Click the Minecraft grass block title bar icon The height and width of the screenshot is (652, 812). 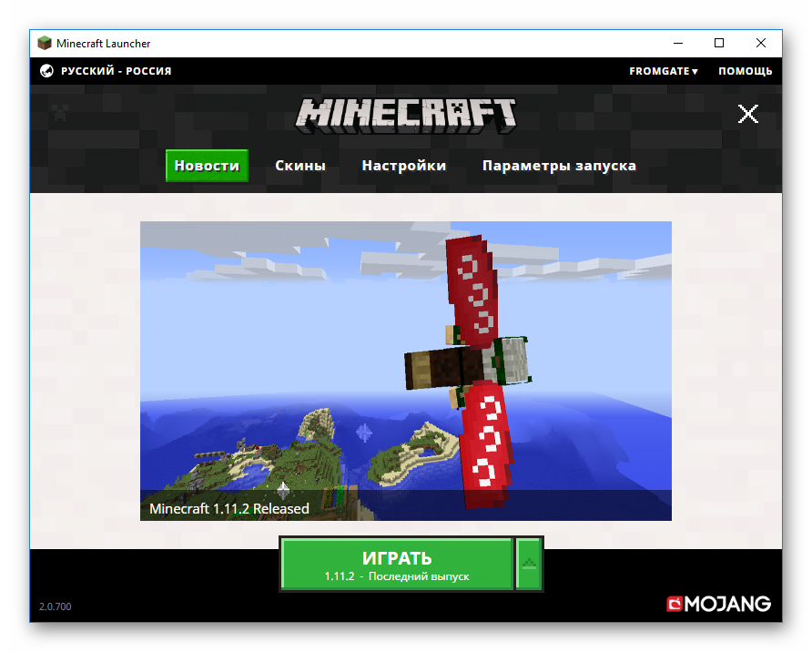coord(45,43)
